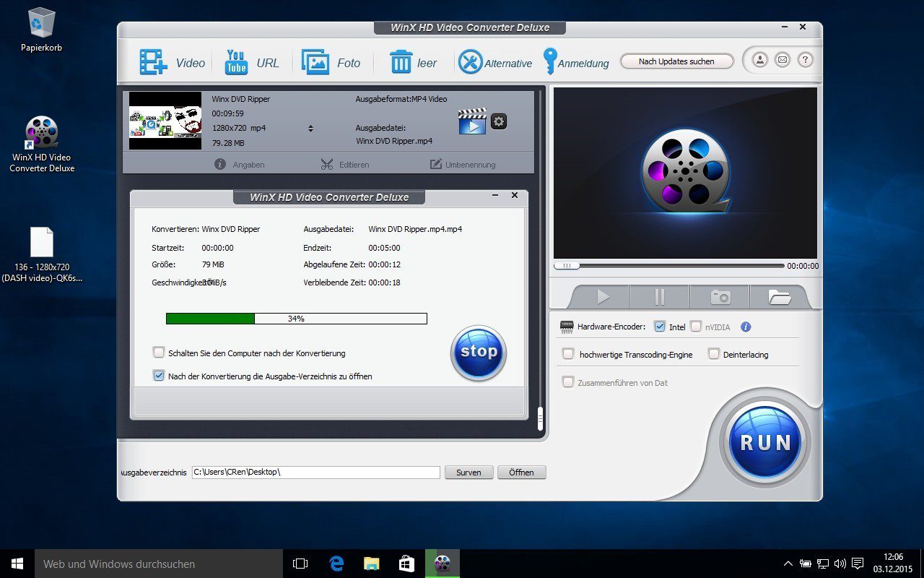Toggle the nVIDIA encoder checkbox
Screen dimensions: 924x578
point(695,327)
